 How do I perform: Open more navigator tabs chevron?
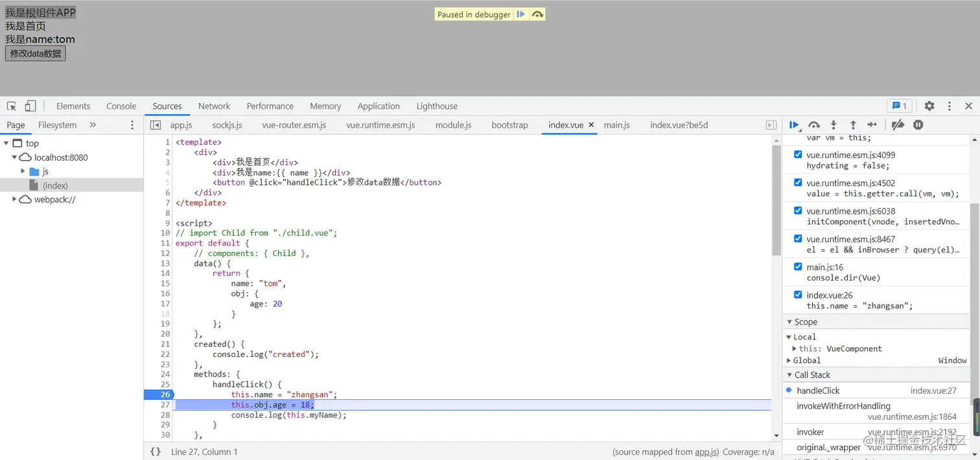click(93, 125)
